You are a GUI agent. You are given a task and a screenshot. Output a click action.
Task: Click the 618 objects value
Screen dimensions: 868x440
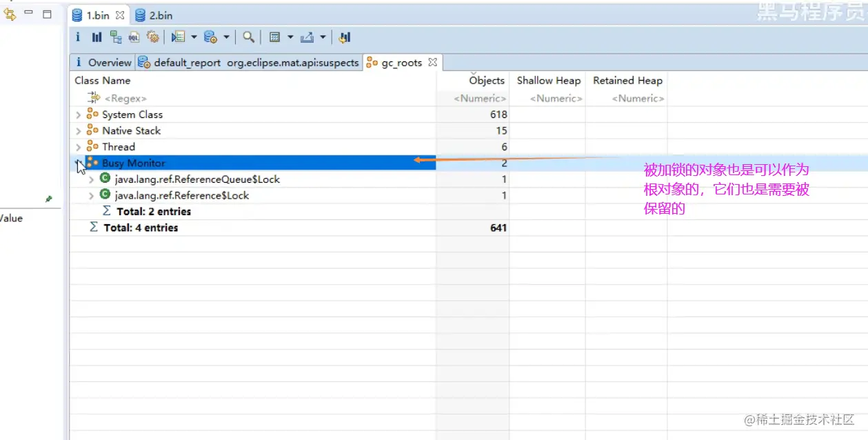[498, 114]
